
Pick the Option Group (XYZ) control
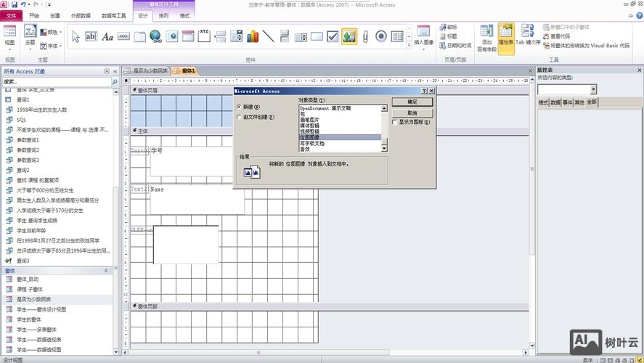[x=204, y=36]
